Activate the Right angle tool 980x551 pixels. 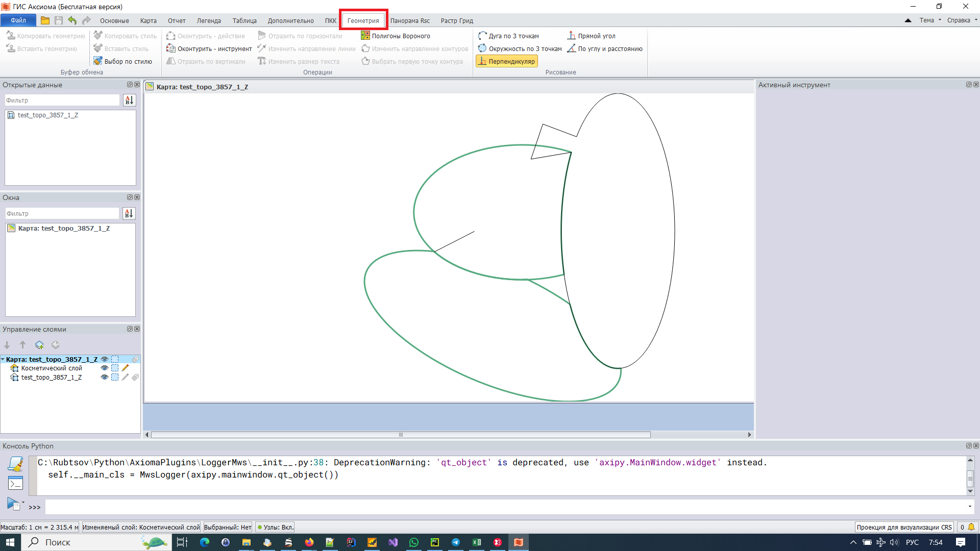596,36
